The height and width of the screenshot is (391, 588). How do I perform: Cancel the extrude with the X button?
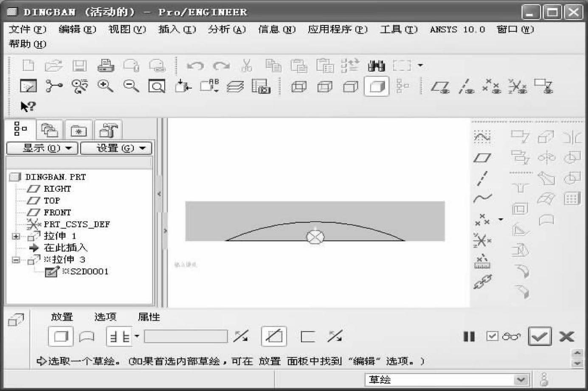coord(567,337)
